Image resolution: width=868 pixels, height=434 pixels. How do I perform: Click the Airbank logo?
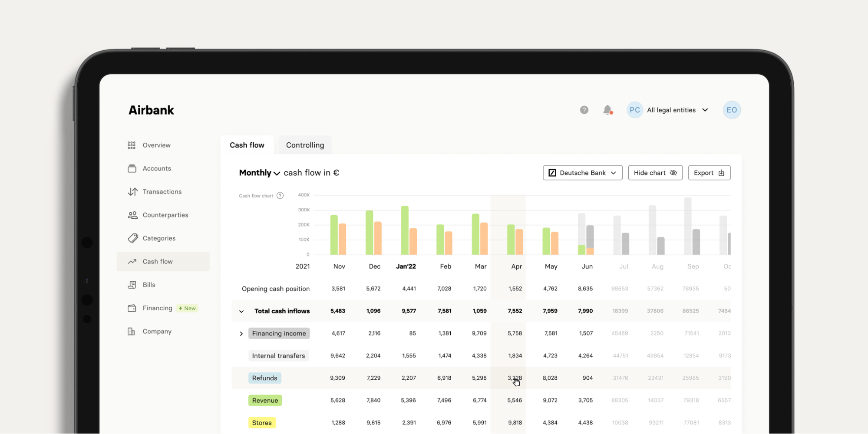151,110
